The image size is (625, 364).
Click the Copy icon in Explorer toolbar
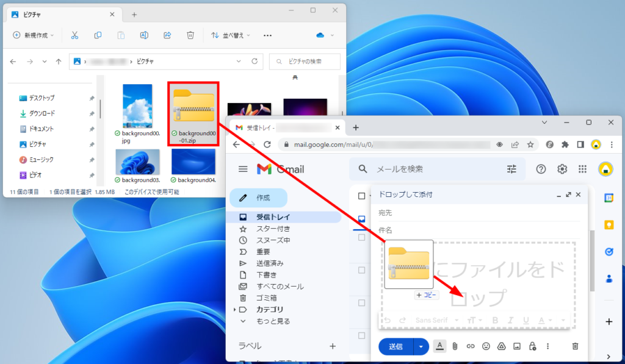(98, 35)
